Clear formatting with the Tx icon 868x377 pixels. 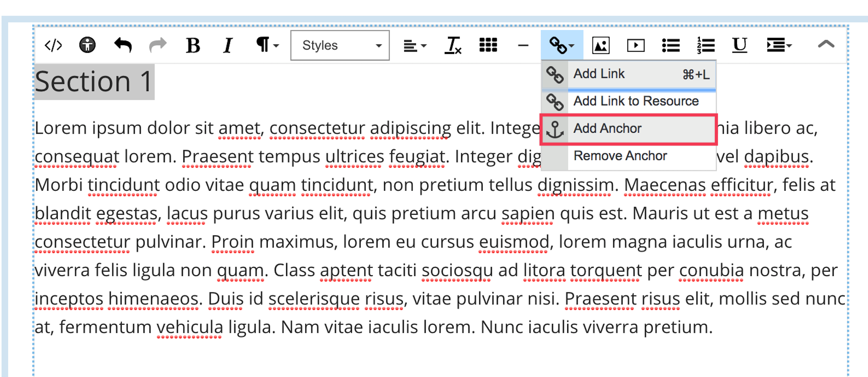[453, 46]
